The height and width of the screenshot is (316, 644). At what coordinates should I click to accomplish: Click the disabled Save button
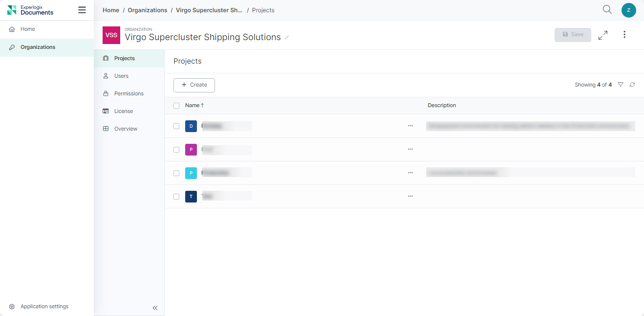pos(573,35)
